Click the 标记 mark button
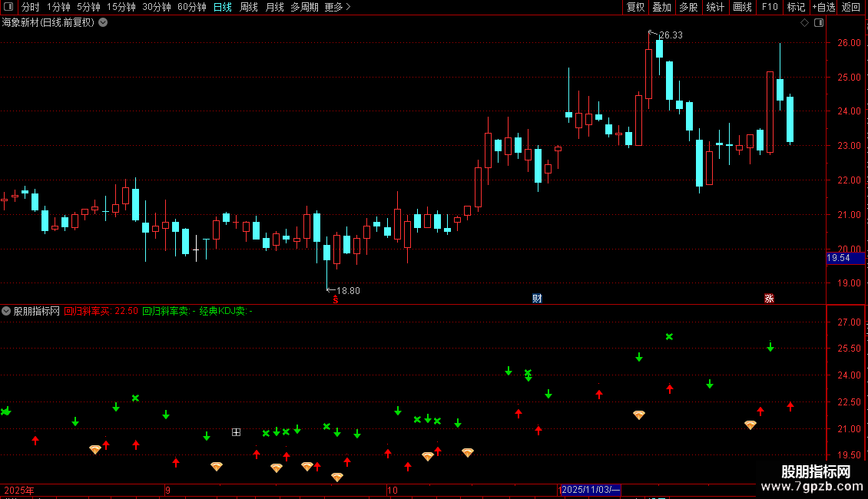 [796, 7]
